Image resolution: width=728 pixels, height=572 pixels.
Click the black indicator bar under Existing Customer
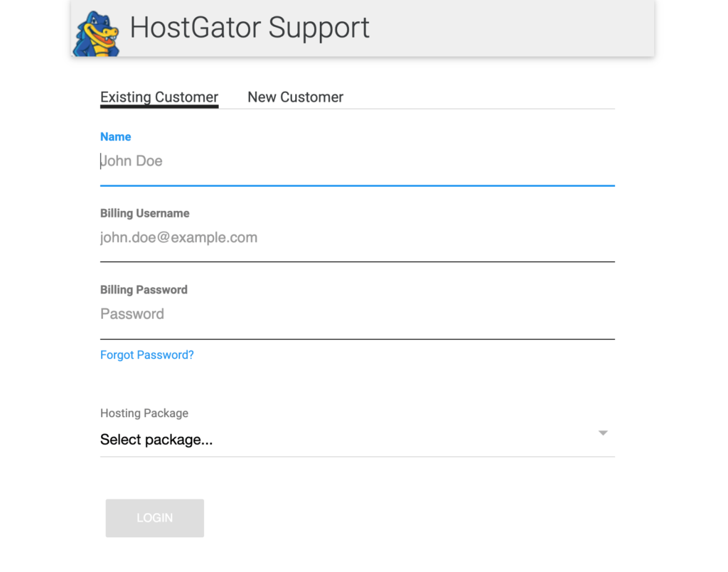point(159,107)
